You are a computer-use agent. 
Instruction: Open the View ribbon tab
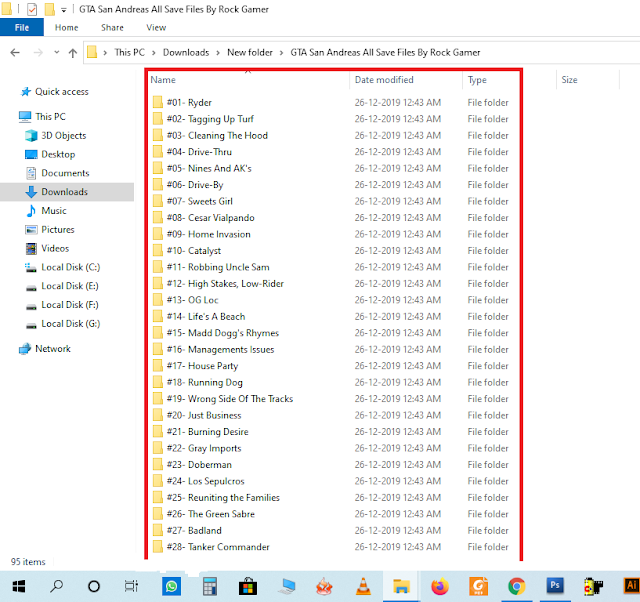click(156, 27)
